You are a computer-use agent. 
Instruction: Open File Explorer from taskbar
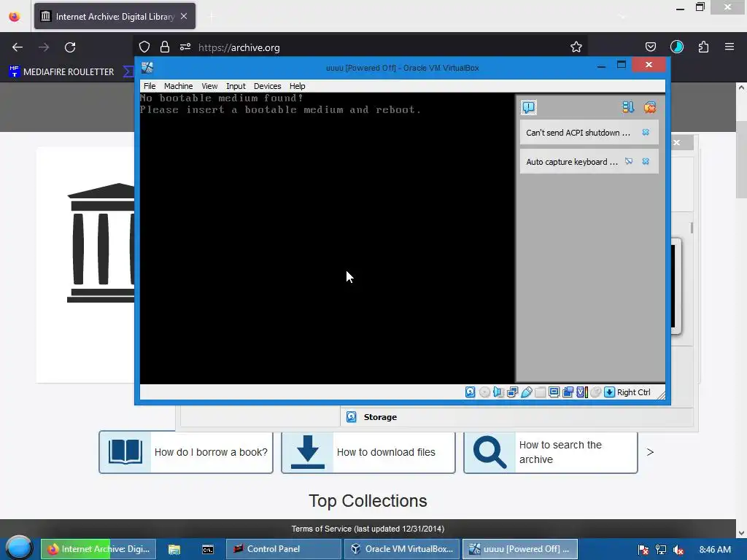tap(174, 549)
